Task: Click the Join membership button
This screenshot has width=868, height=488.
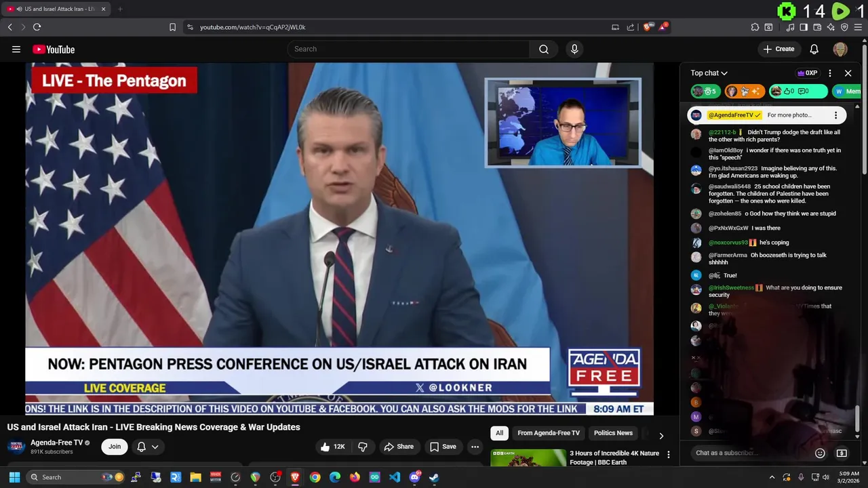Action: (115, 447)
